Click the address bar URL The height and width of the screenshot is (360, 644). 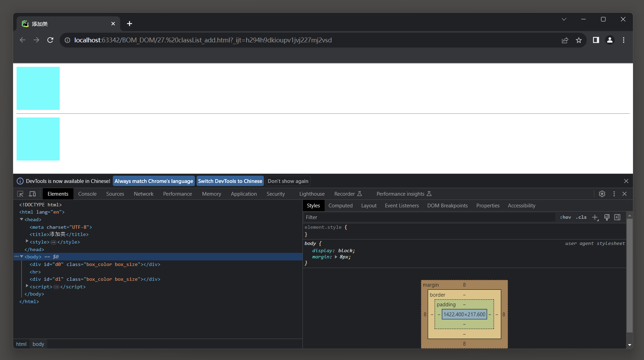click(203, 40)
